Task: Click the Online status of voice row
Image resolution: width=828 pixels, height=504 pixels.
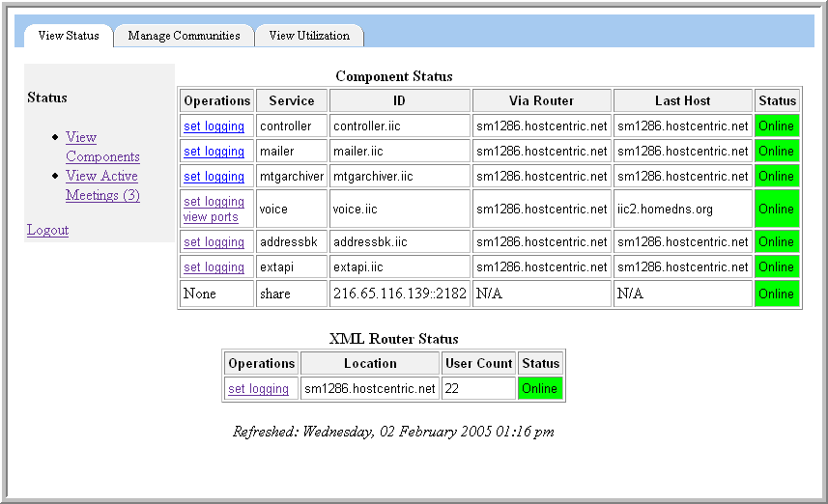Action: point(777,209)
